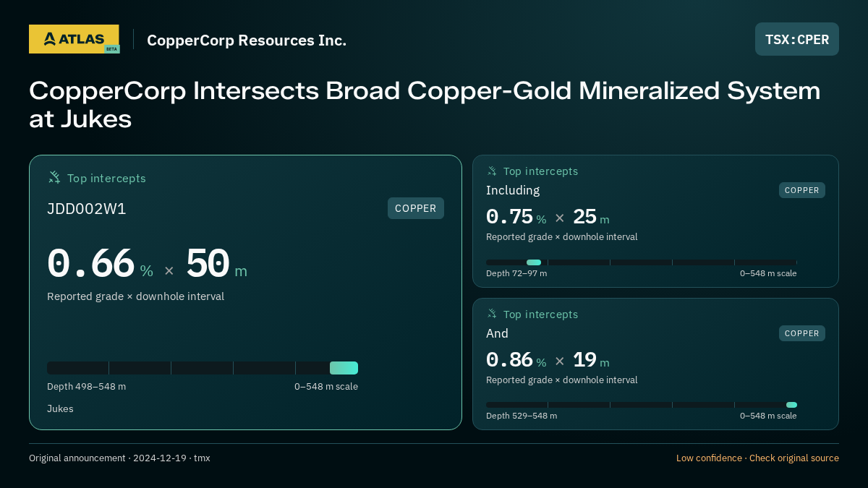Click the 0.66 % grade value

point(100,264)
